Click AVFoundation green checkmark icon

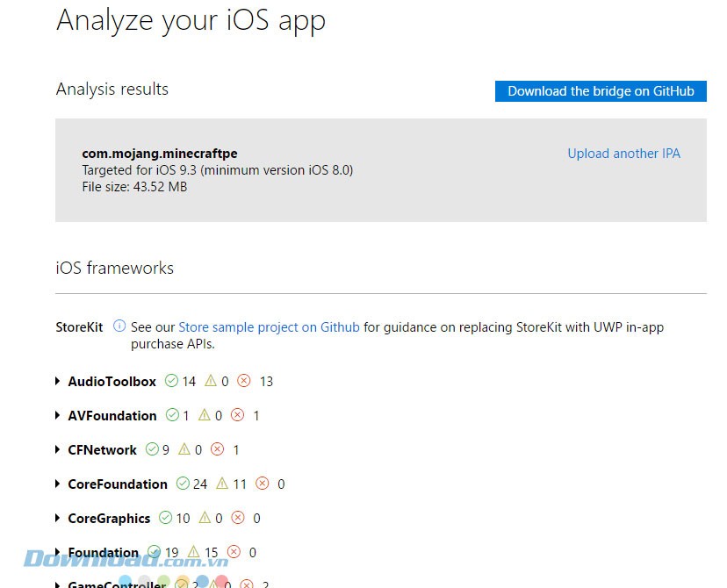pos(173,415)
